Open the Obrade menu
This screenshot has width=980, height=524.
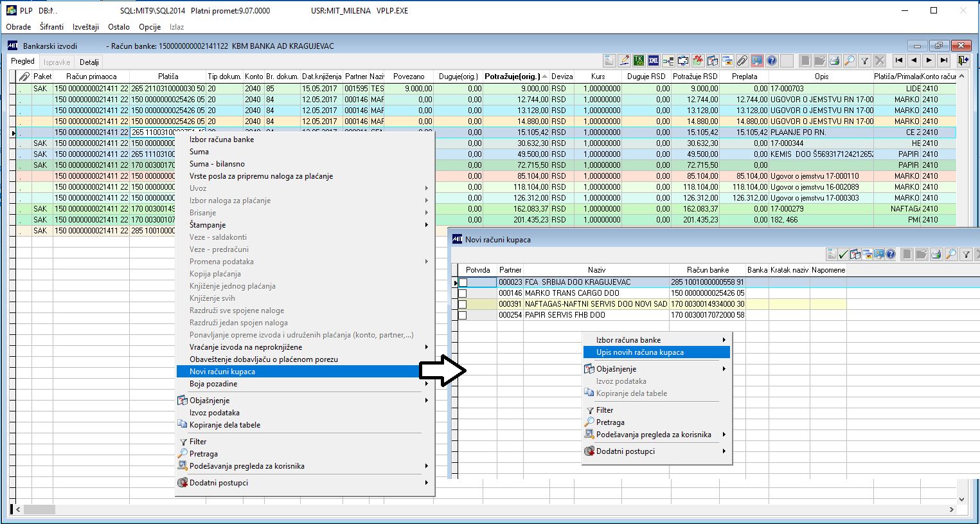tap(19, 27)
